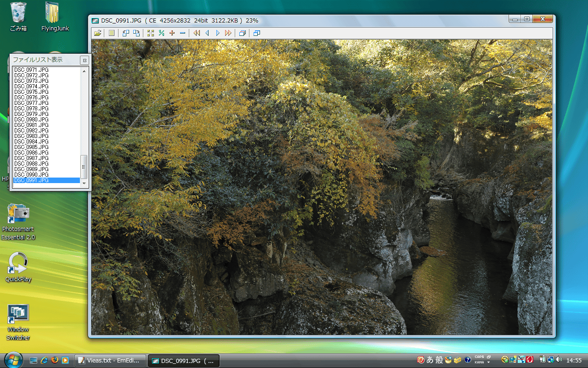Click the fit-to-window arrows icon

pyautogui.click(x=151, y=33)
